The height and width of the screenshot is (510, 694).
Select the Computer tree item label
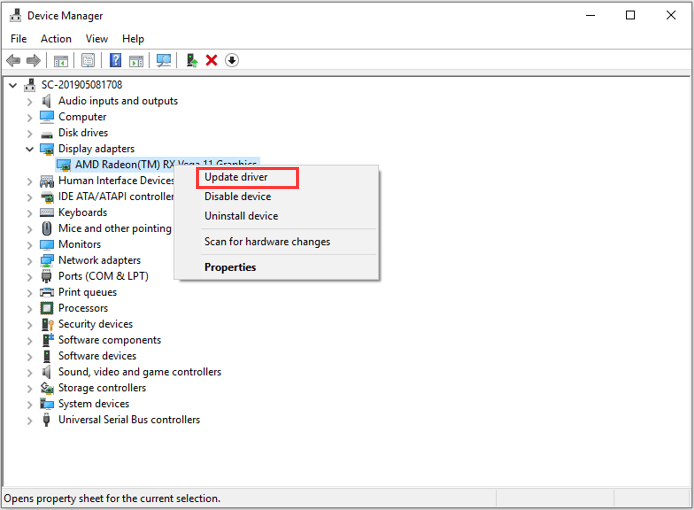(82, 117)
